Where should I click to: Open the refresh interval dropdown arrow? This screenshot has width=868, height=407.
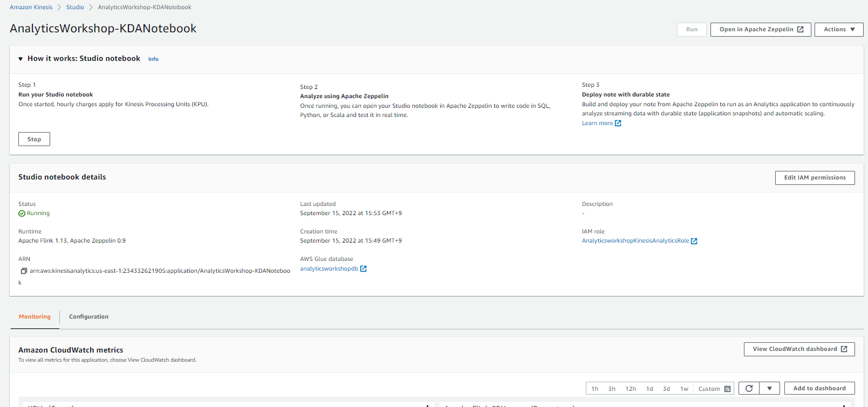[769, 389]
